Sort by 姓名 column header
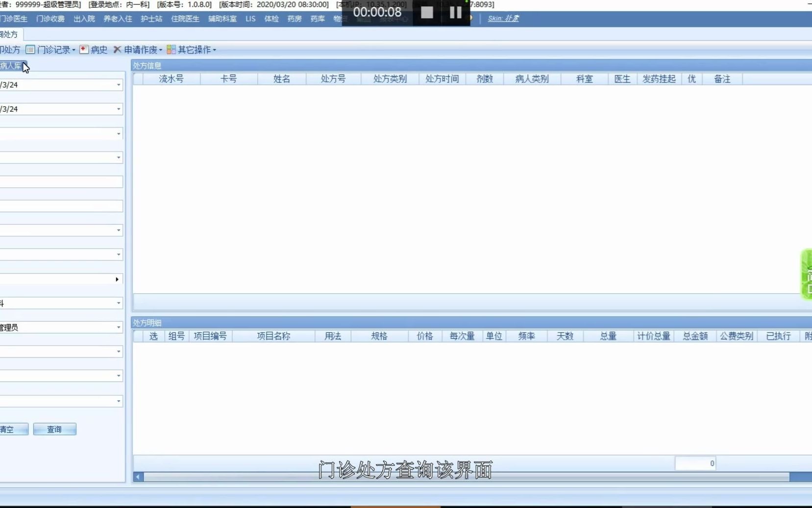The image size is (812, 508). pyautogui.click(x=282, y=79)
